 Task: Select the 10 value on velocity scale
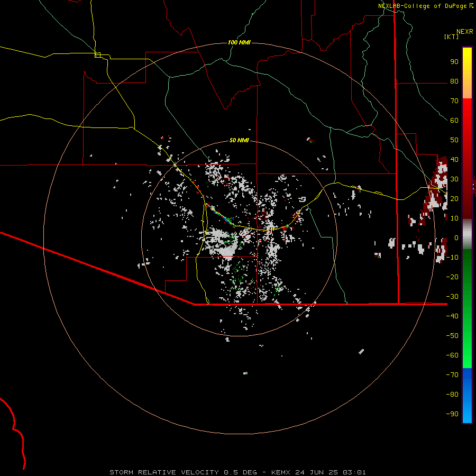click(454, 218)
